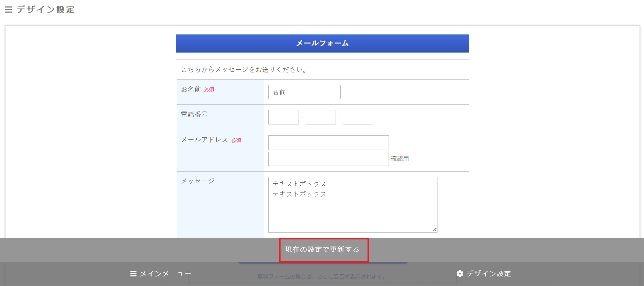This screenshot has height=286, width=644.
Task: Select the メールアドレス label cell
Action: tap(220, 151)
